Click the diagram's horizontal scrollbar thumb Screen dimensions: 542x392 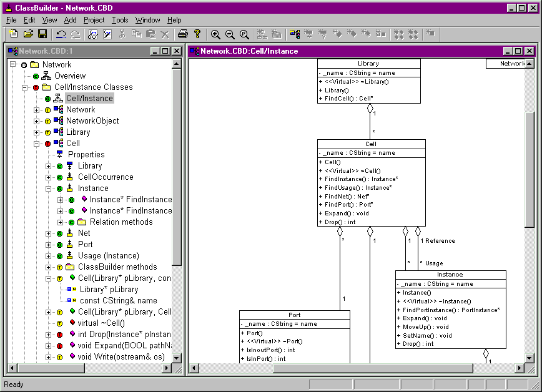pyautogui.click(x=373, y=368)
